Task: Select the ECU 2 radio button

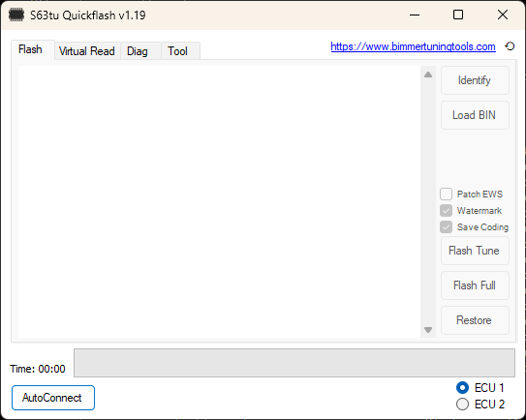Action: [x=462, y=405]
